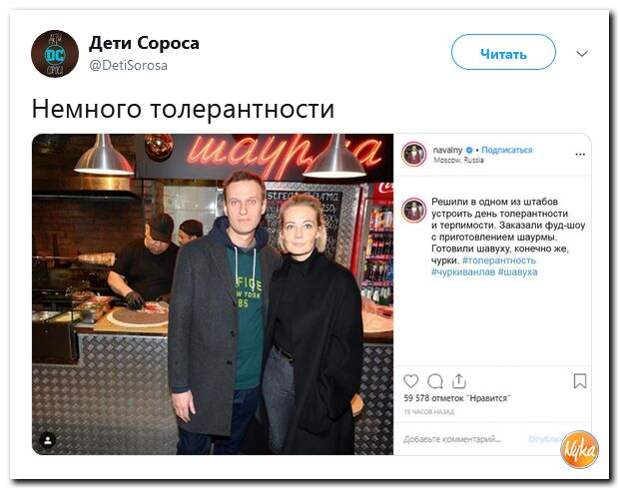The height and width of the screenshot is (490, 620).
Task: Save post with bookmark icon
Action: click(580, 381)
